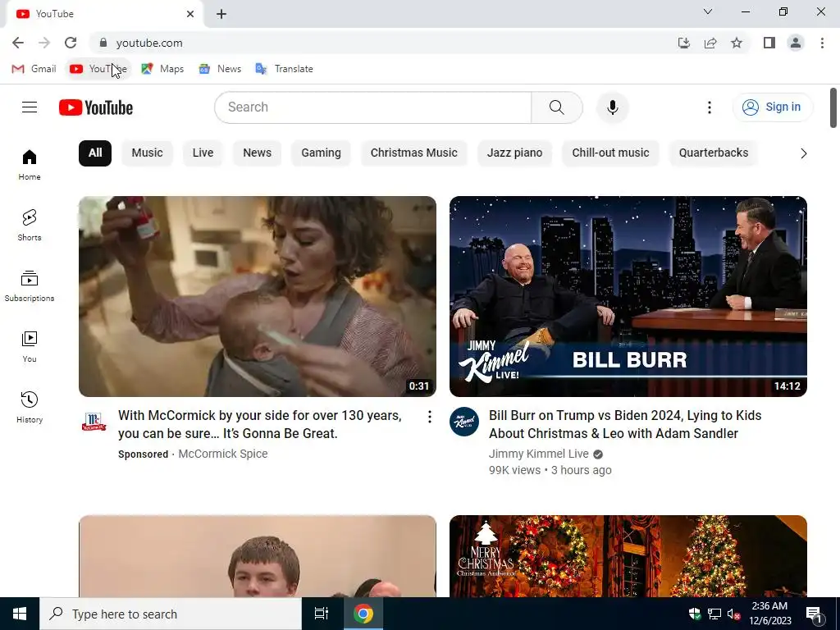Show more filter chips with the right arrow
This screenshot has height=630, width=840.
coord(803,153)
